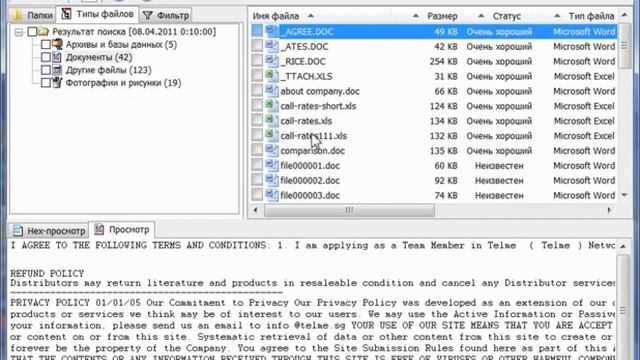Select Архивы и базы данных (5) category
640x360 pixels.
click(x=121, y=44)
